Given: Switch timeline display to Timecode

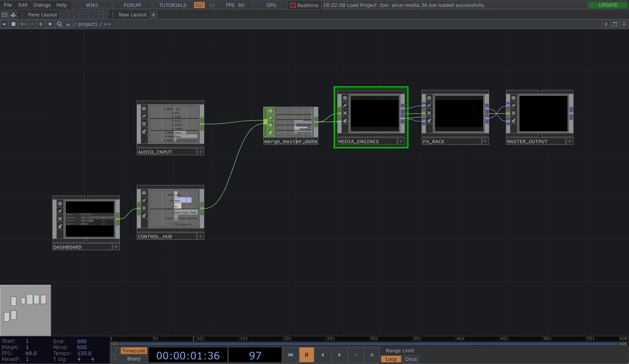Looking at the screenshot, I should click(134, 351).
